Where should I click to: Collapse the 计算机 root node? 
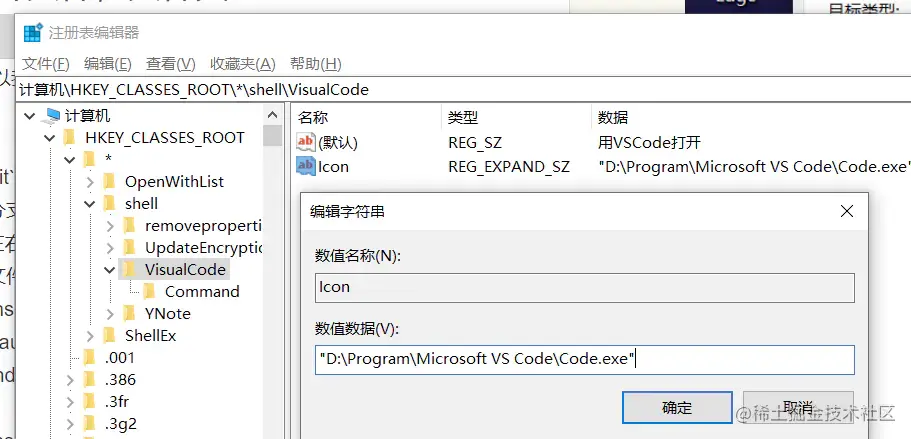(29, 116)
